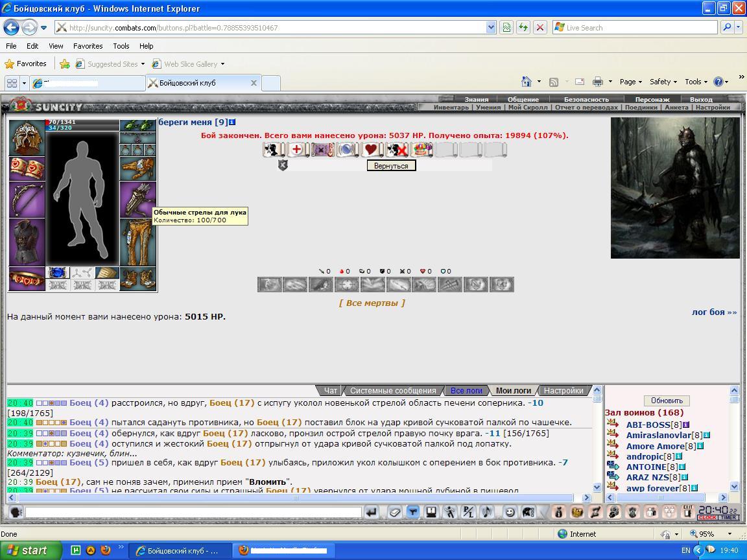Click the Windows start button
Screen dimensions: 747x560
click(30, 550)
